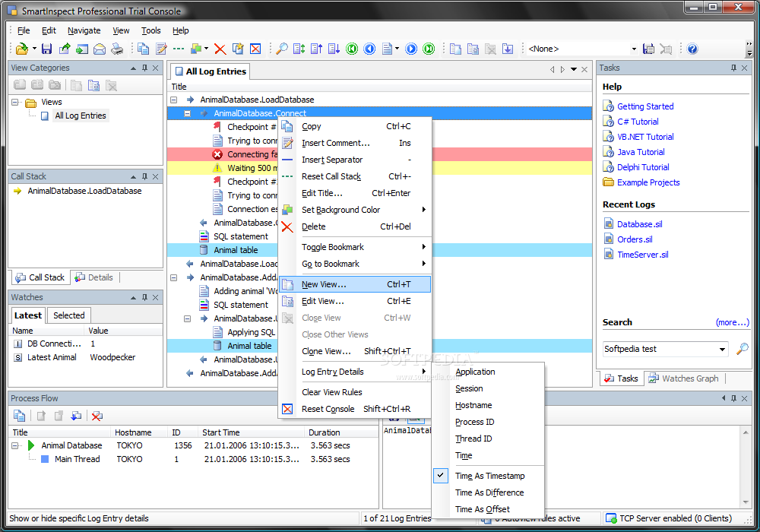Click the search magnifier beside Softpedia test
760x532 pixels.
(x=742, y=349)
